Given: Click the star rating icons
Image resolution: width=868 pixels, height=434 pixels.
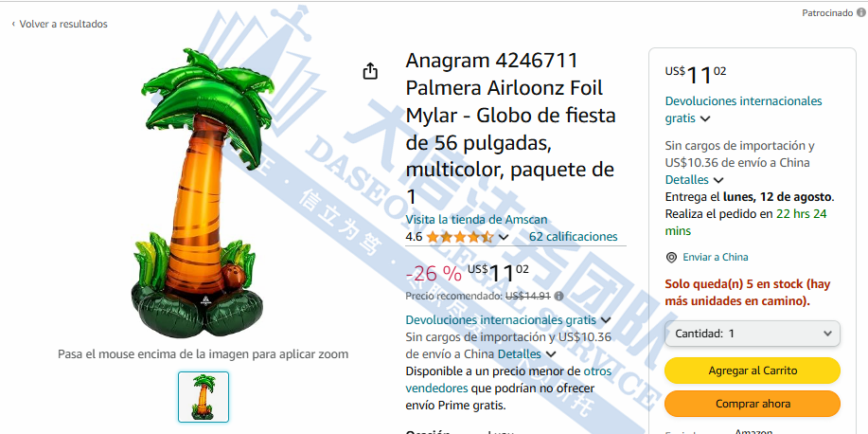Looking at the screenshot, I should point(460,237).
